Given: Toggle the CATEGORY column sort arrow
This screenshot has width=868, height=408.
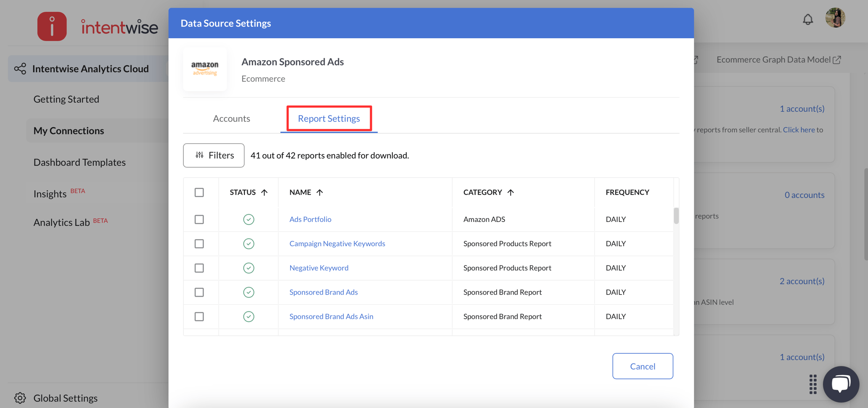Looking at the screenshot, I should (511, 192).
